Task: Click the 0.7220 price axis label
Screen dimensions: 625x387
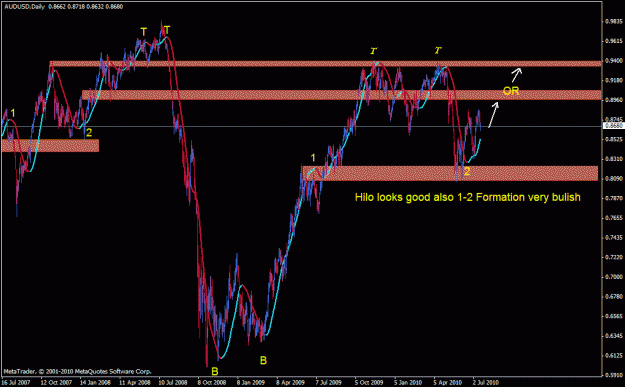Action: click(x=614, y=257)
